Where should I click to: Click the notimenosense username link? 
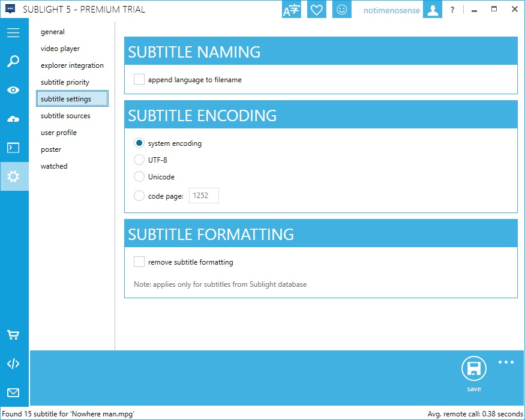tap(391, 10)
